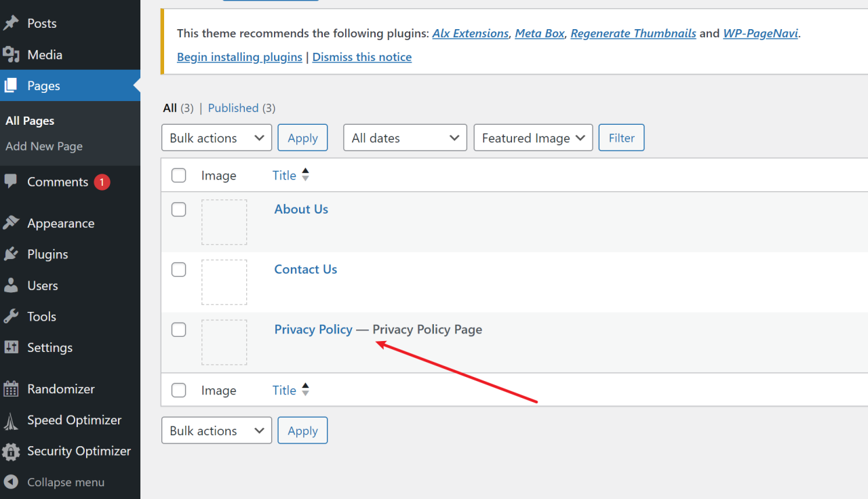The height and width of the screenshot is (499, 868).
Task: Collapse the admin sidebar menu
Action: (65, 482)
